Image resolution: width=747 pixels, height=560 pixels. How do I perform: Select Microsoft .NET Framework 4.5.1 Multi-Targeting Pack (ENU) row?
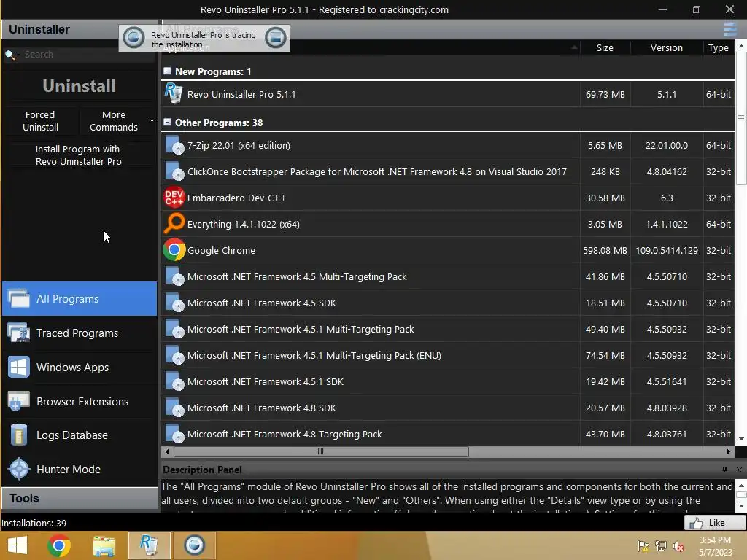pos(448,355)
